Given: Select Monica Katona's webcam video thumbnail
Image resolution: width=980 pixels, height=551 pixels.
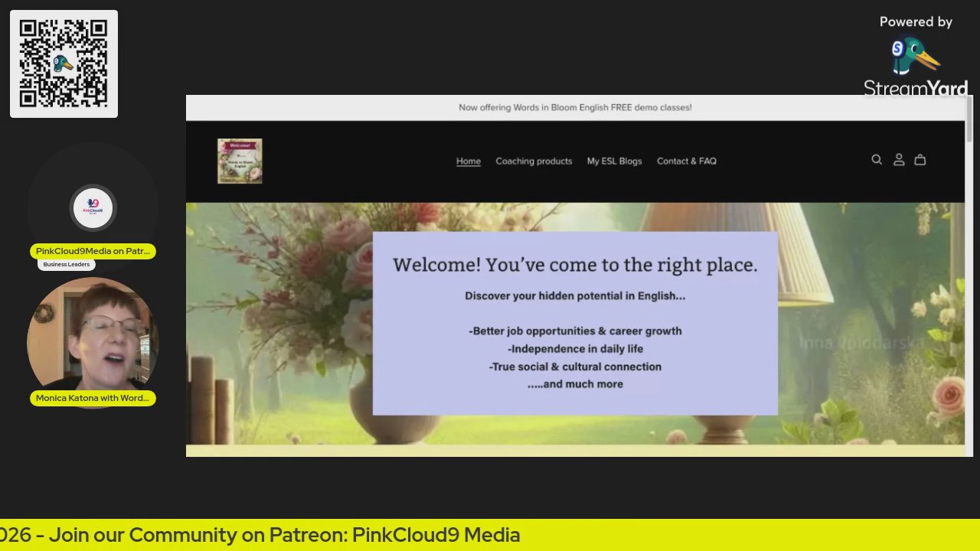Looking at the screenshot, I should (93, 337).
